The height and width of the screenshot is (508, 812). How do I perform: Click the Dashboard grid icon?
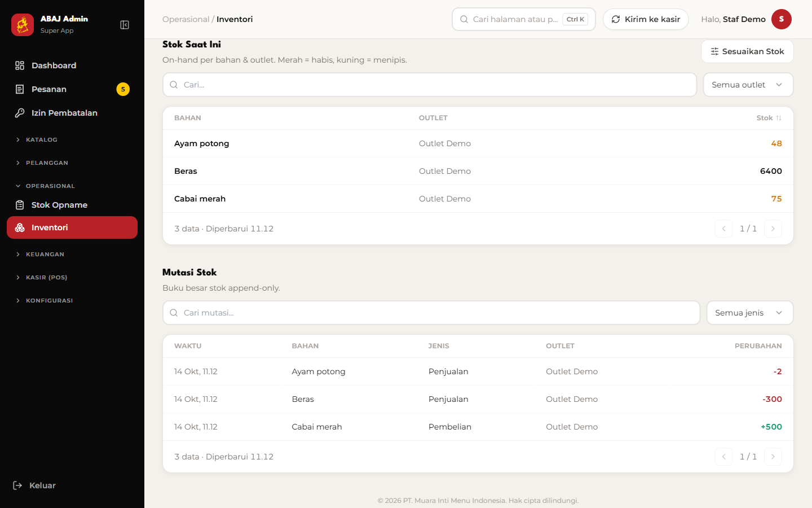click(x=20, y=65)
